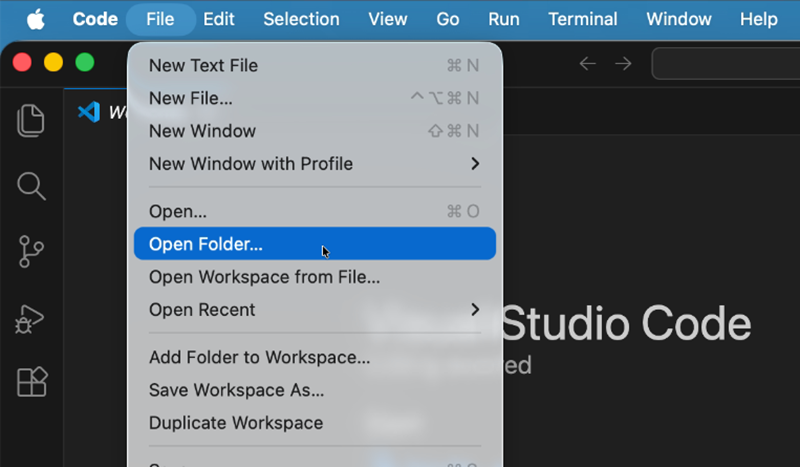Click the navigate forward arrow

(x=623, y=64)
